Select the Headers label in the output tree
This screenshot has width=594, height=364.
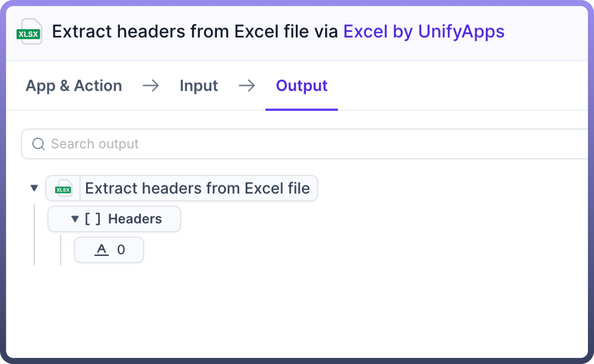tap(135, 219)
